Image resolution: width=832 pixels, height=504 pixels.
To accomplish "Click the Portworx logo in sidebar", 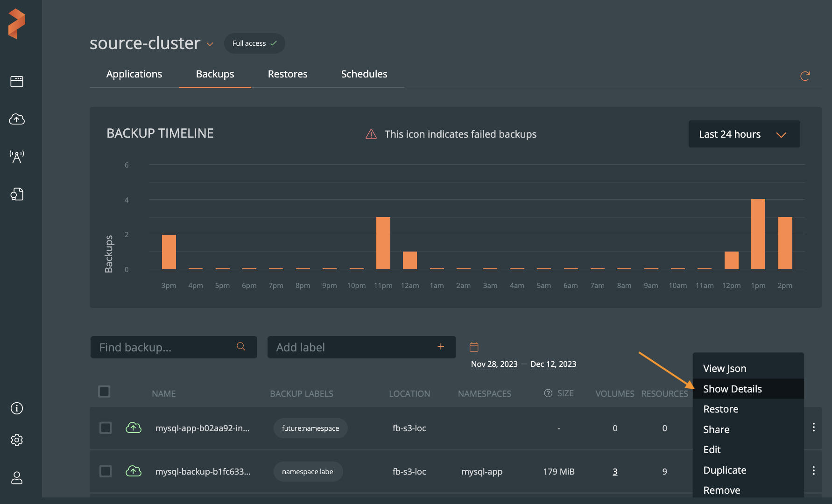I will coord(17,24).
